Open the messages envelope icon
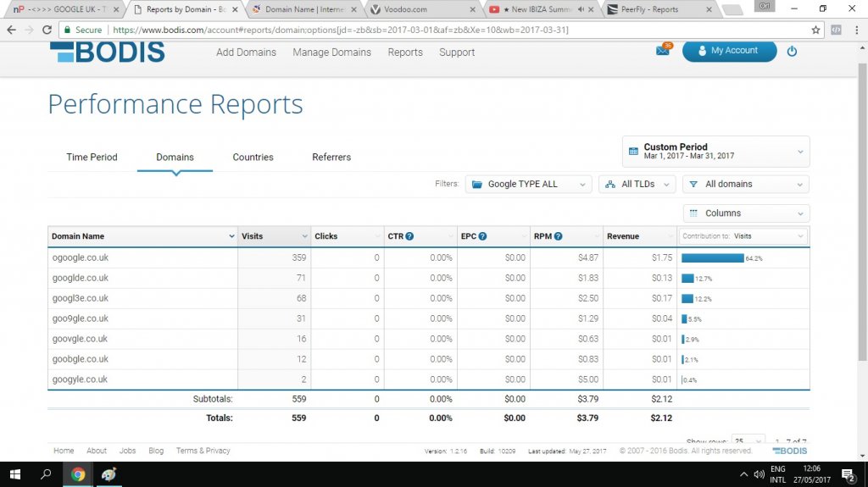This screenshot has width=868, height=487. pos(663,50)
